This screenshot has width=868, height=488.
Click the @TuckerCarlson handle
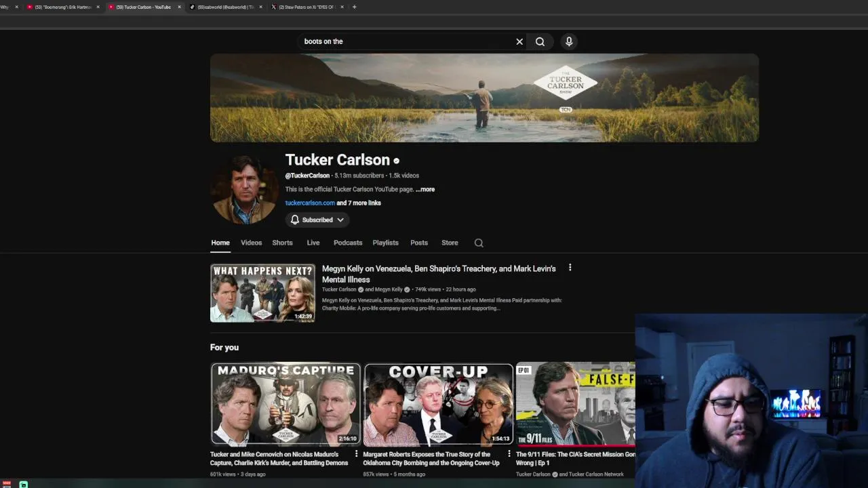(x=307, y=176)
